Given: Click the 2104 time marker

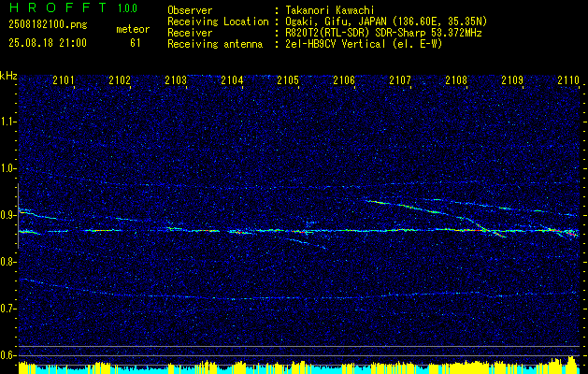Looking at the screenshot, I should pos(232,79).
